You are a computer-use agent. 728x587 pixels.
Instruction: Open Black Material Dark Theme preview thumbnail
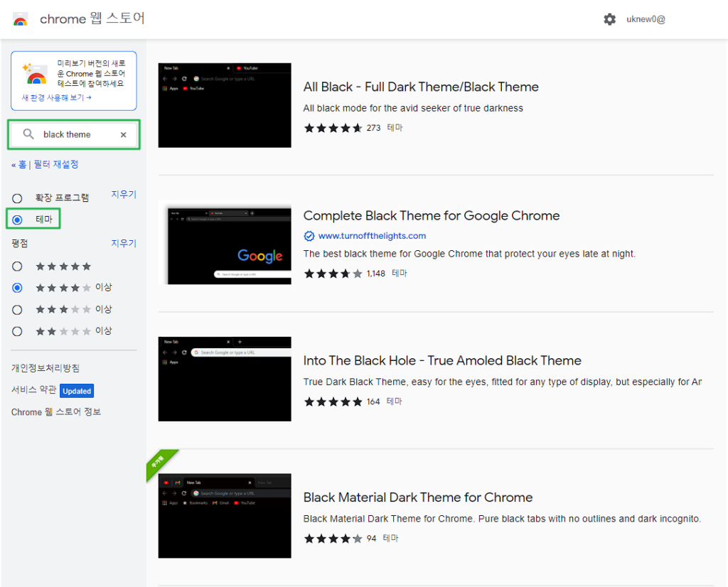click(x=225, y=515)
